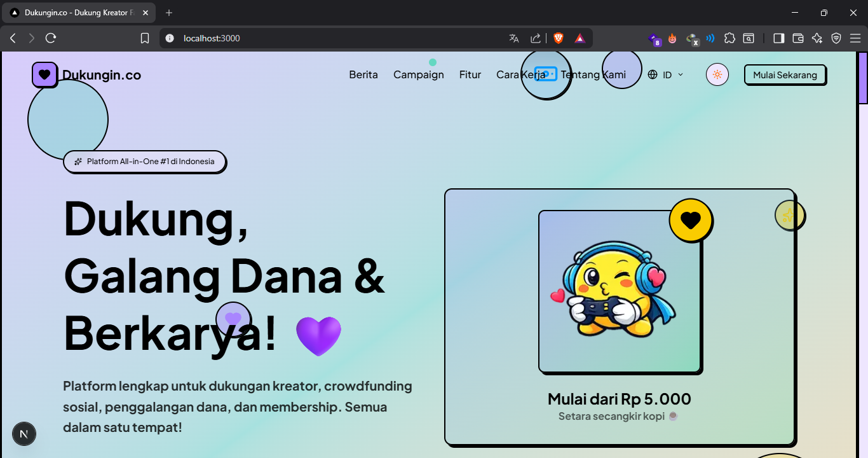The height and width of the screenshot is (458, 868).
Task: Click the purple extension icon with badge 8
Action: click(x=654, y=39)
